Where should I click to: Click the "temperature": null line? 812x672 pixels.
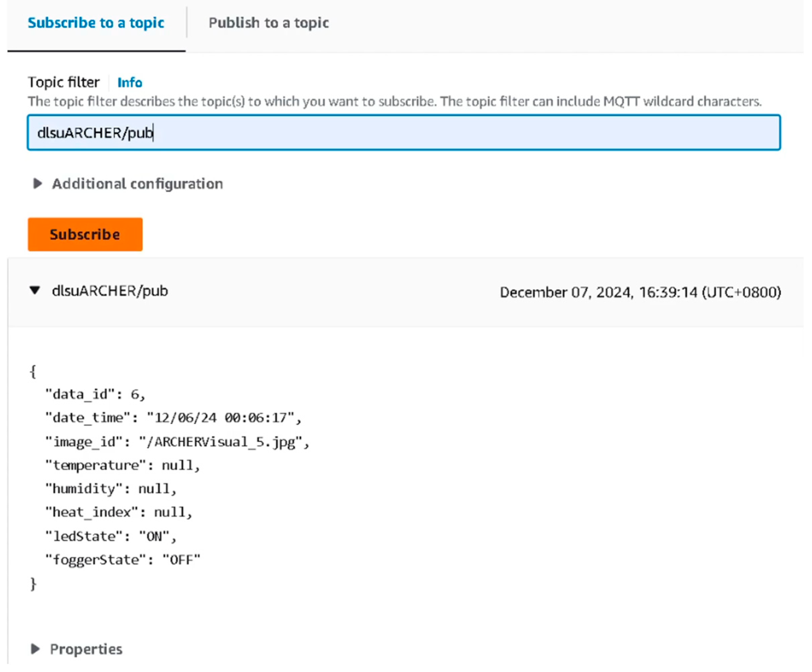[x=122, y=465]
